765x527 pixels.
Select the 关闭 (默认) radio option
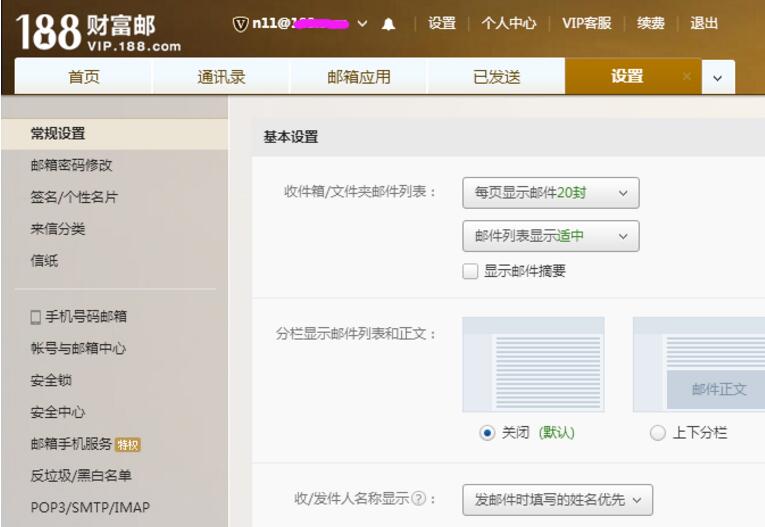click(487, 433)
